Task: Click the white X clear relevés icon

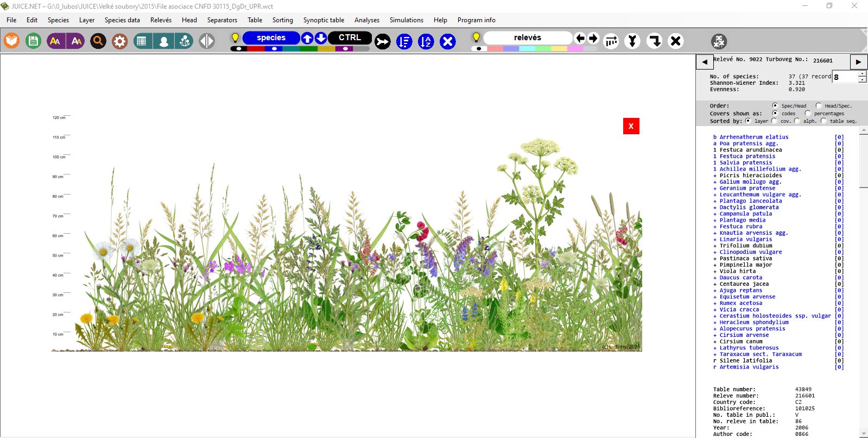Action: [676, 41]
